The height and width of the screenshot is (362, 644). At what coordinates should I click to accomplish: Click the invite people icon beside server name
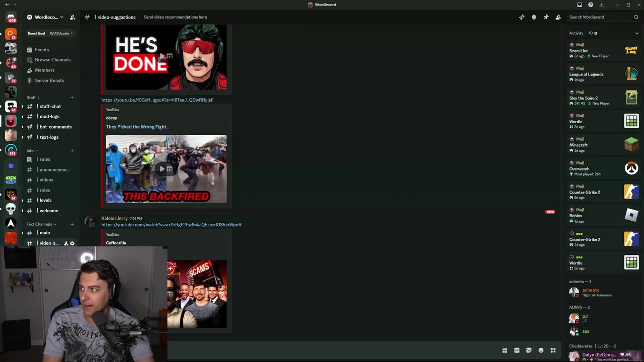click(x=72, y=17)
